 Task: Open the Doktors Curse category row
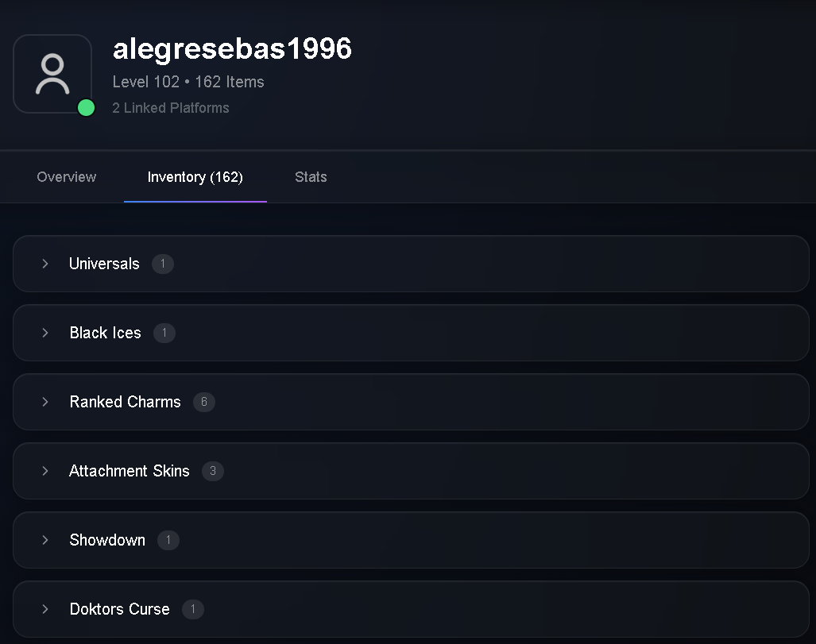tap(411, 609)
